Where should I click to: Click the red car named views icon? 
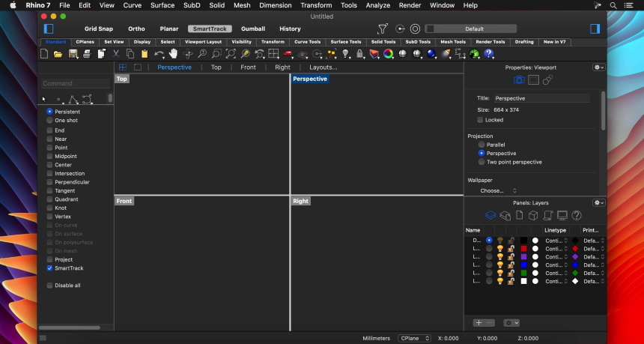pyautogui.click(x=288, y=54)
